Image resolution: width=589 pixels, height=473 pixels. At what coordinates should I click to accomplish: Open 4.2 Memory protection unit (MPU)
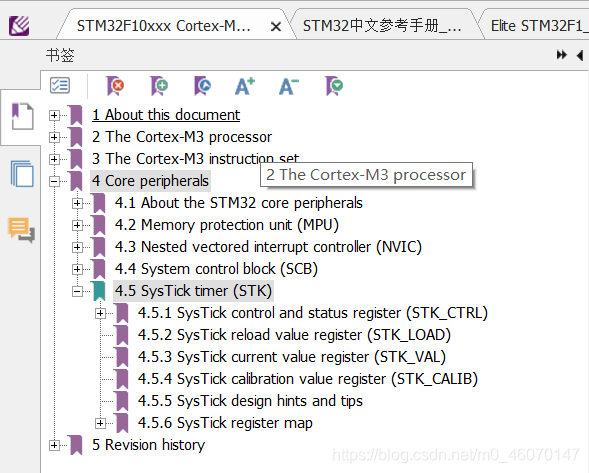click(227, 225)
